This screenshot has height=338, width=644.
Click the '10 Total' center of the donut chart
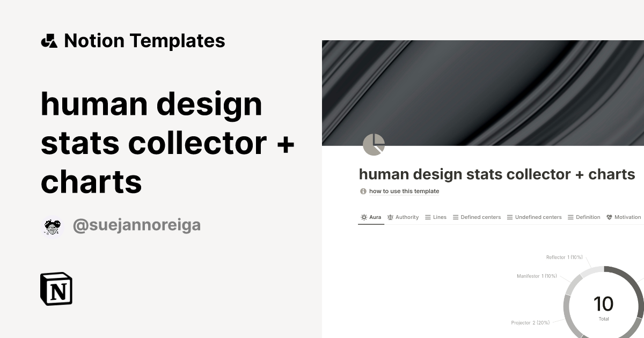coord(604,306)
